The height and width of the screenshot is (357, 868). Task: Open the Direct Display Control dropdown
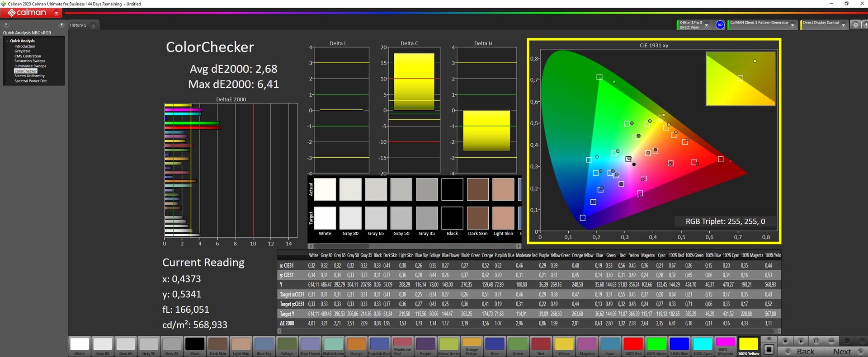click(x=843, y=25)
